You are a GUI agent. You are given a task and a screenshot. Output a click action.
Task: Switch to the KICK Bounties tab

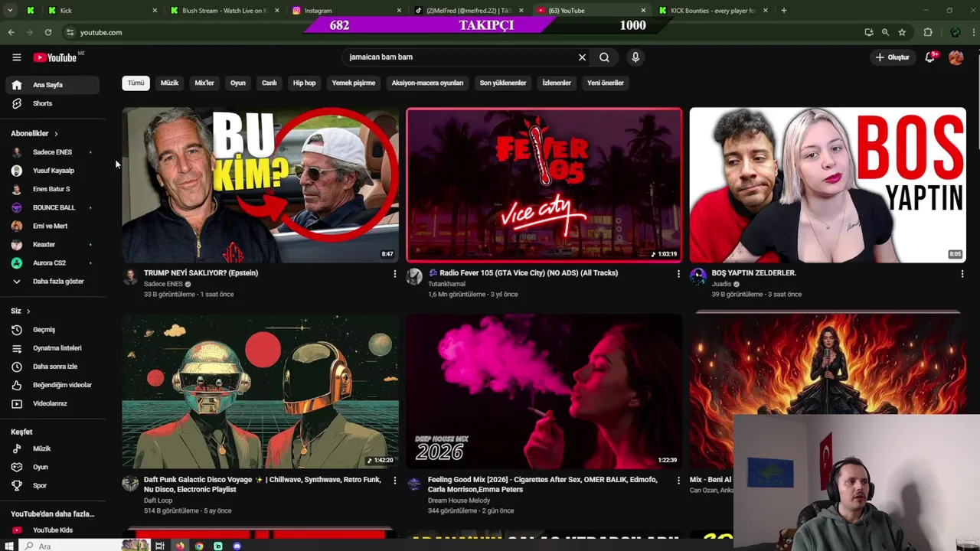(x=713, y=11)
